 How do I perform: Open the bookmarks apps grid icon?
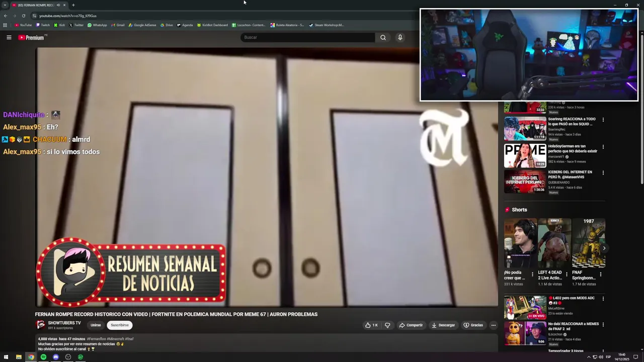click(5, 25)
